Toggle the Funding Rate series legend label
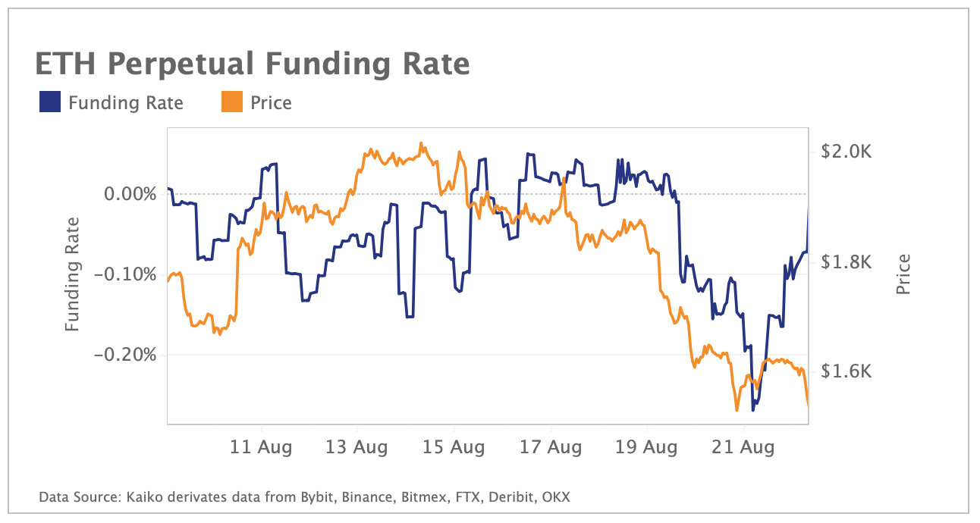This screenshot has width=980, height=523. 125,102
